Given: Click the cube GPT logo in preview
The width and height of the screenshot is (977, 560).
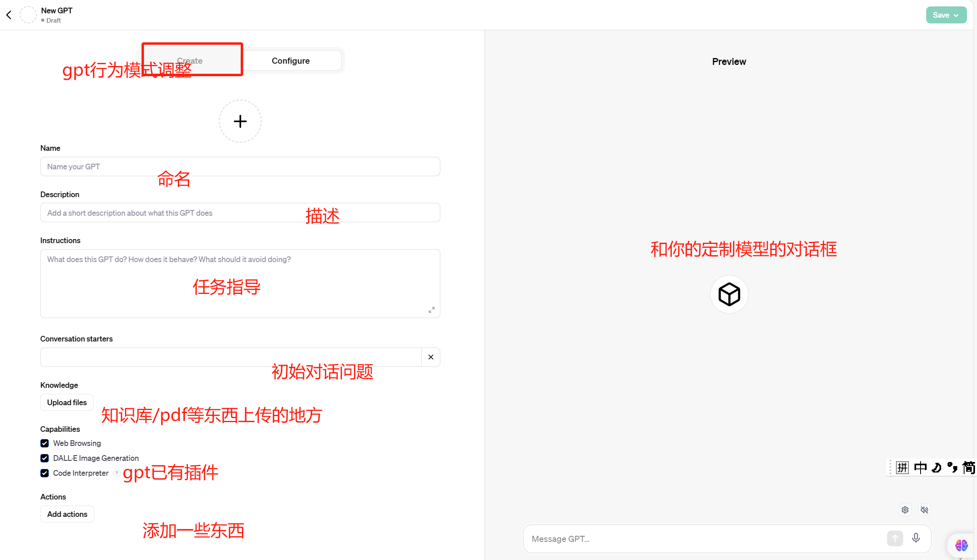Looking at the screenshot, I should pyautogui.click(x=729, y=294).
